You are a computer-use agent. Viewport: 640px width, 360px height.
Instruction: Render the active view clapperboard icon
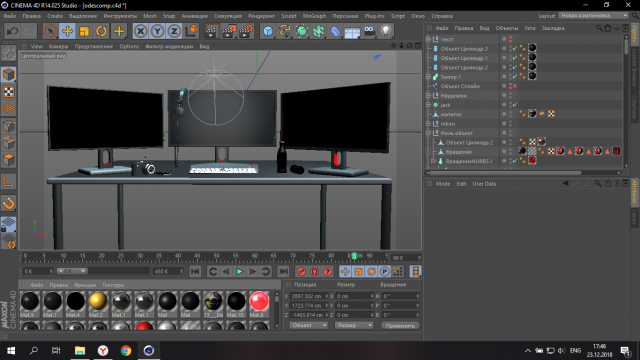[x=211, y=31]
